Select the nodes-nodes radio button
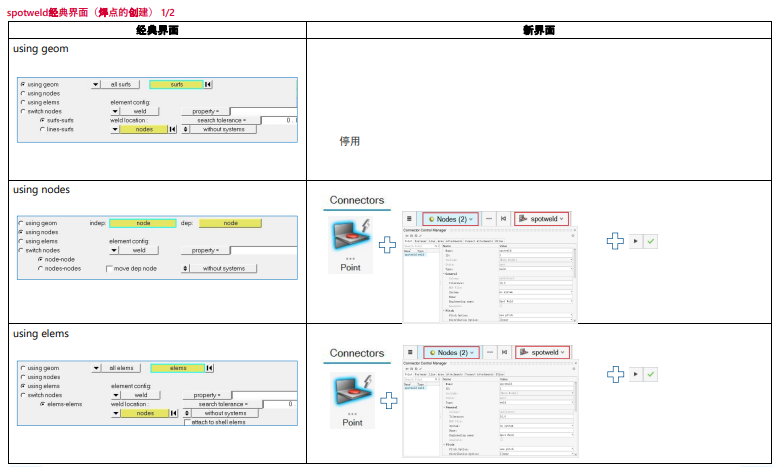Viewport: 776px width, 467px height. (x=39, y=268)
